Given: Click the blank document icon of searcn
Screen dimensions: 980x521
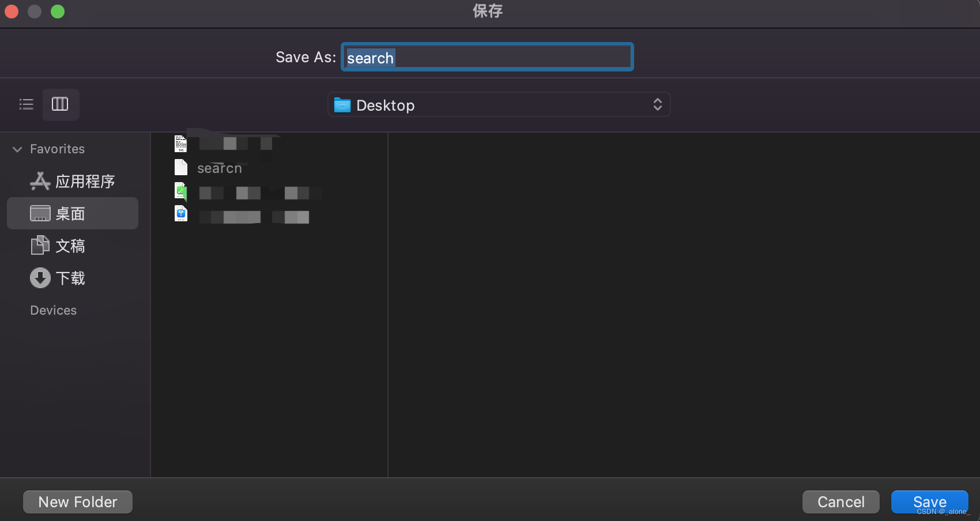Looking at the screenshot, I should [181, 167].
